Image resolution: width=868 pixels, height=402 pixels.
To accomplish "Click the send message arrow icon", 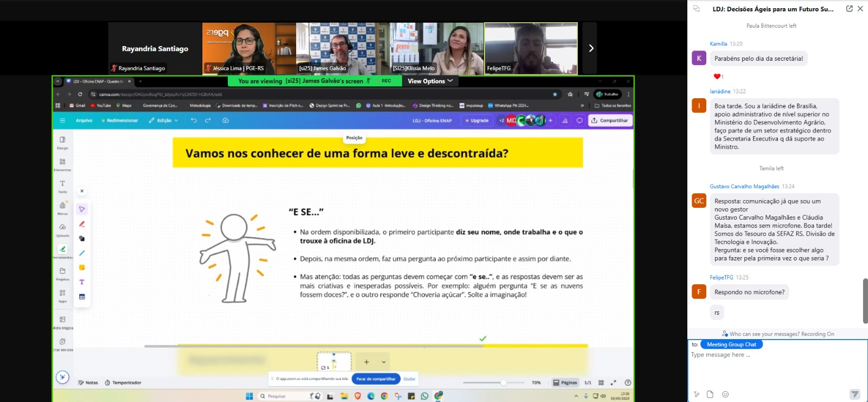I will point(854,394).
